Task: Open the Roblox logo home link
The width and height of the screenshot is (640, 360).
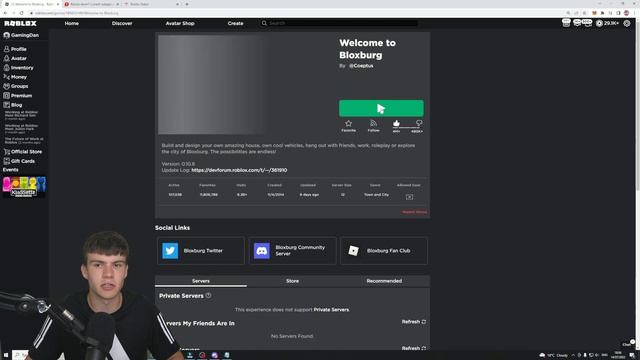Action: pyautogui.click(x=20, y=23)
